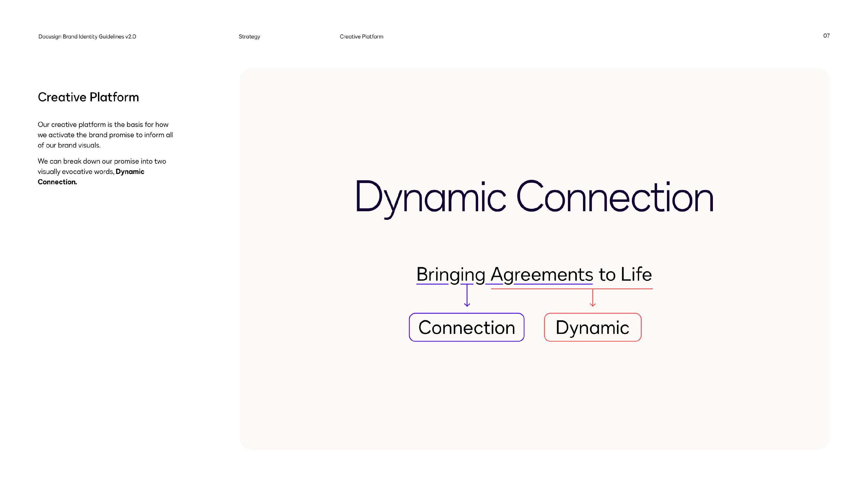The image size is (868, 488).
Task: Click the bold Dynamic Connection body text
Action: click(x=130, y=172)
